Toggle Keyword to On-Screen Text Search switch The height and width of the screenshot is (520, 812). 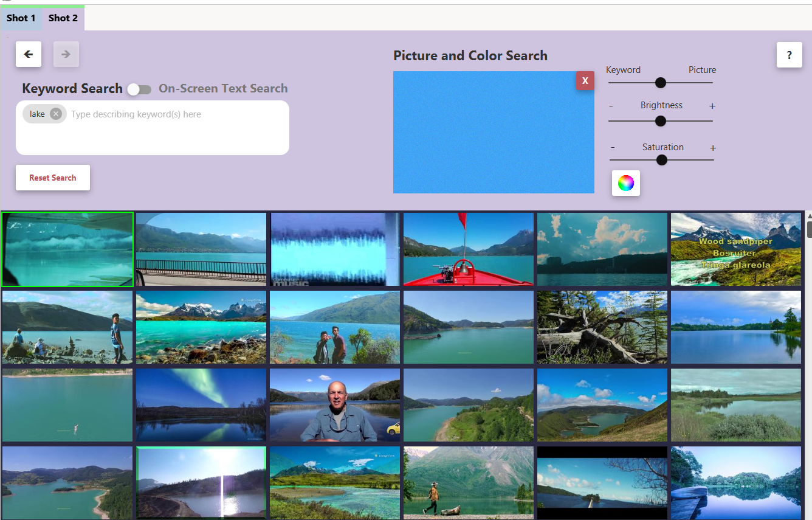pyautogui.click(x=139, y=89)
